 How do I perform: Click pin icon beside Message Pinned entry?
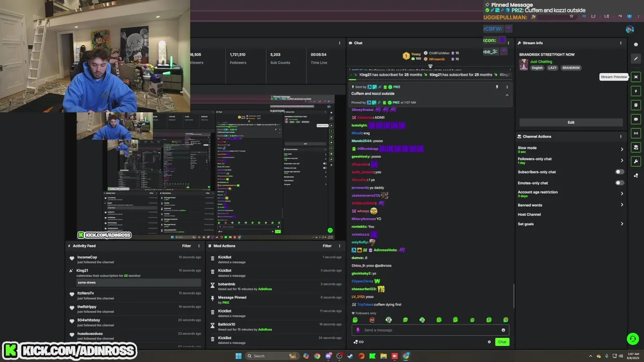point(212,298)
